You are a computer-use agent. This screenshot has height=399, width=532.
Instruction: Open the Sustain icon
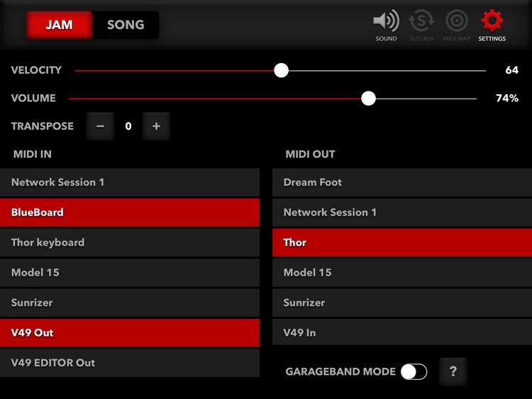[x=421, y=25]
